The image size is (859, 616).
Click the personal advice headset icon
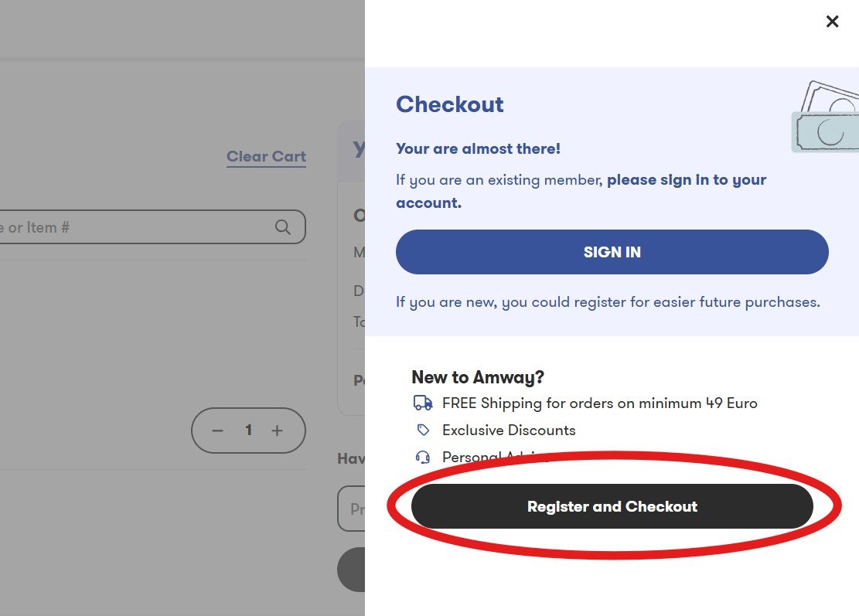click(x=423, y=457)
